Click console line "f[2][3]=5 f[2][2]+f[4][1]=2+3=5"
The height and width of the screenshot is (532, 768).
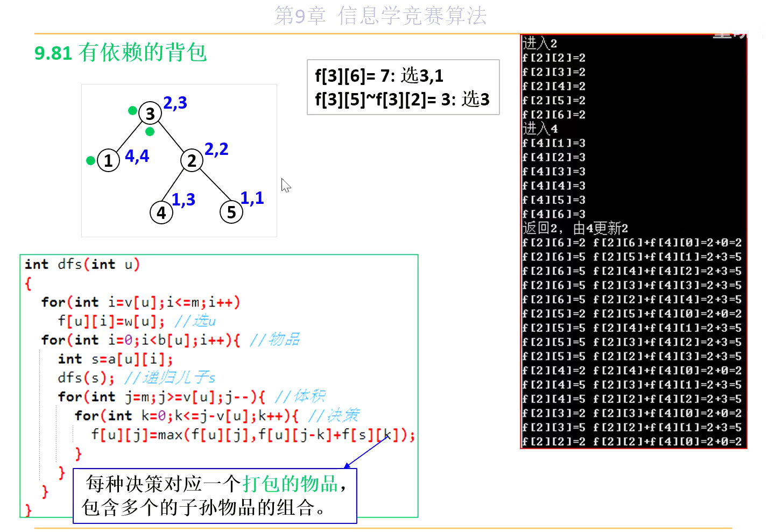pos(632,428)
